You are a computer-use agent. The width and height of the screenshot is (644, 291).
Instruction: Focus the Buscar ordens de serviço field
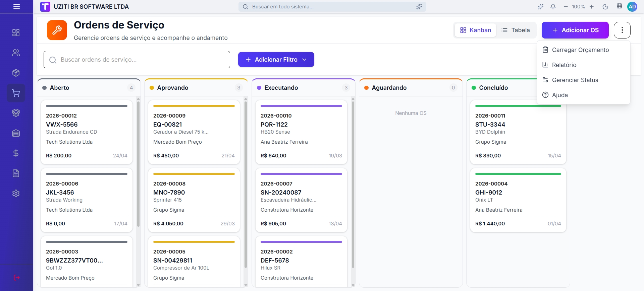pyautogui.click(x=137, y=60)
